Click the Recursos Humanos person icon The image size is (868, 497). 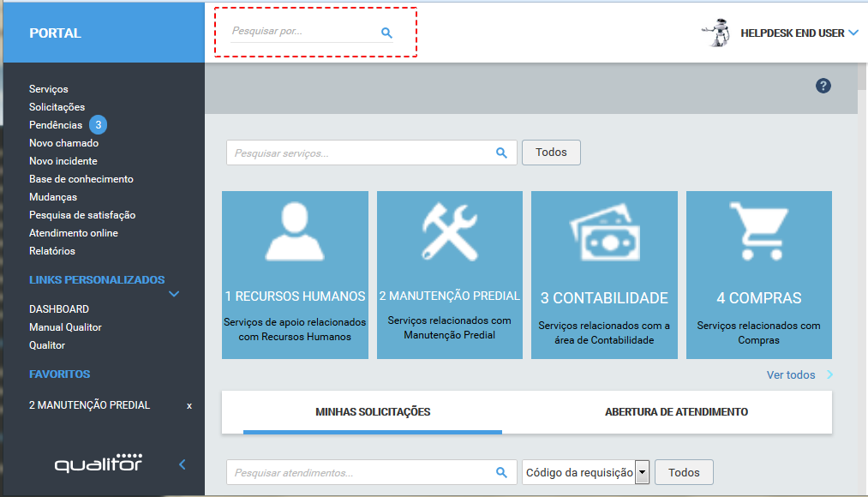pyautogui.click(x=295, y=231)
